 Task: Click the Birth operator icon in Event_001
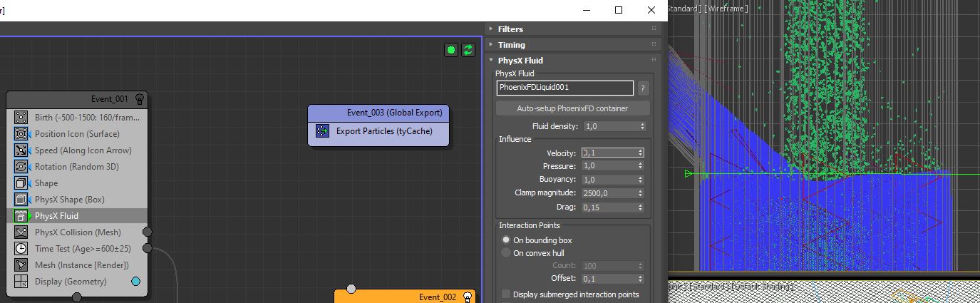[x=21, y=118]
